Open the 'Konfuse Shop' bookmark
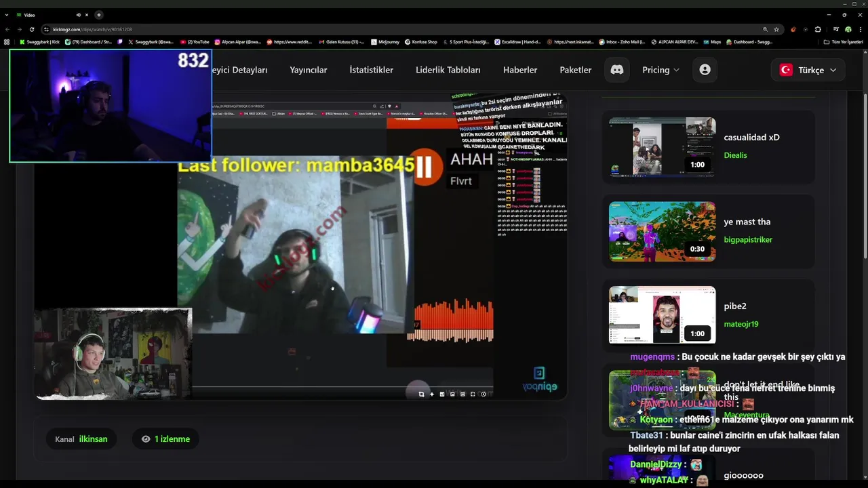 coord(421,42)
